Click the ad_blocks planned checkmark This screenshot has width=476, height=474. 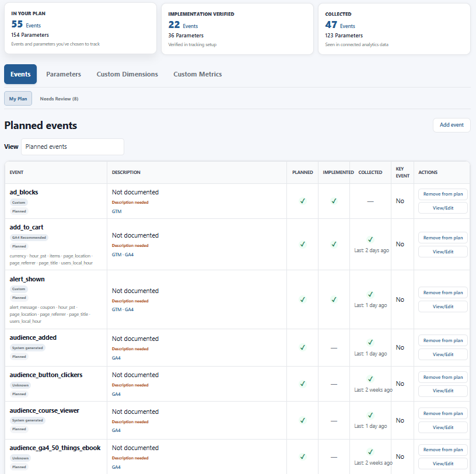[302, 201]
